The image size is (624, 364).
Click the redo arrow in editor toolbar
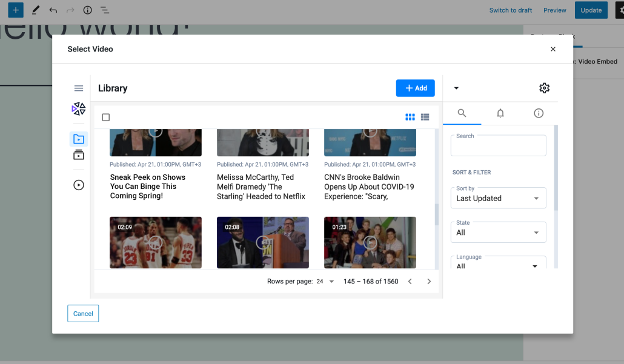click(x=70, y=10)
